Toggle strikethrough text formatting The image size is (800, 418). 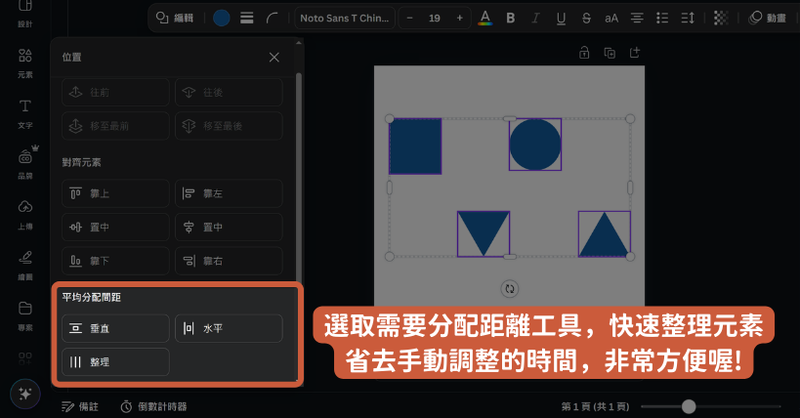(x=586, y=18)
